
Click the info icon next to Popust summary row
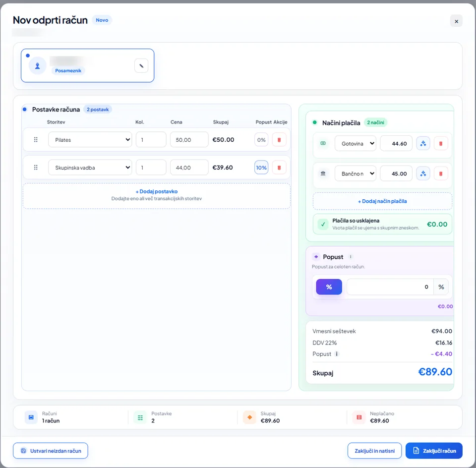click(x=337, y=354)
